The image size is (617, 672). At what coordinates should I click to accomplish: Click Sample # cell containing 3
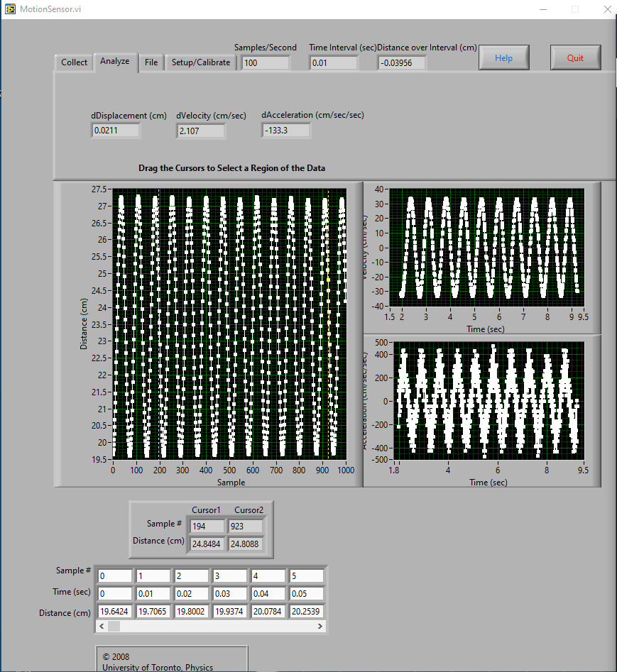[x=230, y=576]
